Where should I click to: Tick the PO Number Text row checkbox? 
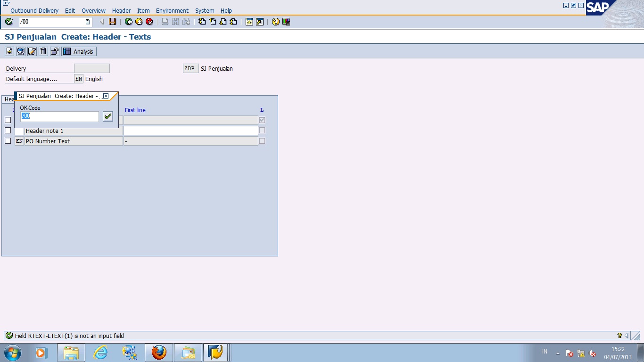(x=8, y=141)
